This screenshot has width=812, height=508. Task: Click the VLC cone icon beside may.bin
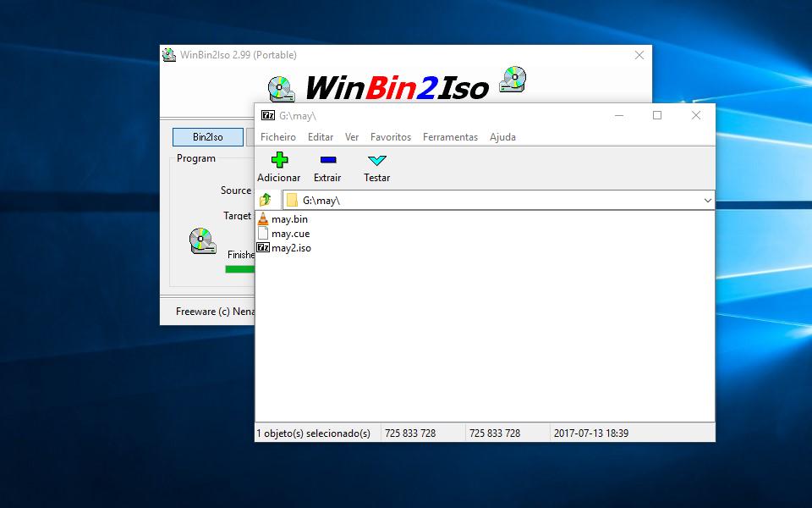point(263,218)
